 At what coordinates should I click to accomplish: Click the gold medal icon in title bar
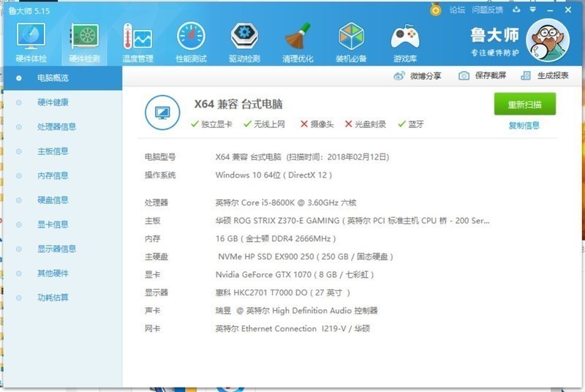[x=435, y=10]
